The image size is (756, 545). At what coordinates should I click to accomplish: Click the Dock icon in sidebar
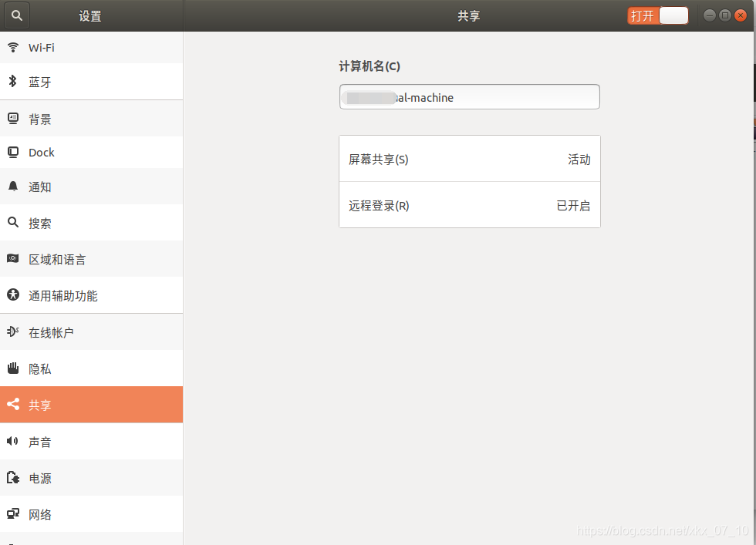[13, 153]
